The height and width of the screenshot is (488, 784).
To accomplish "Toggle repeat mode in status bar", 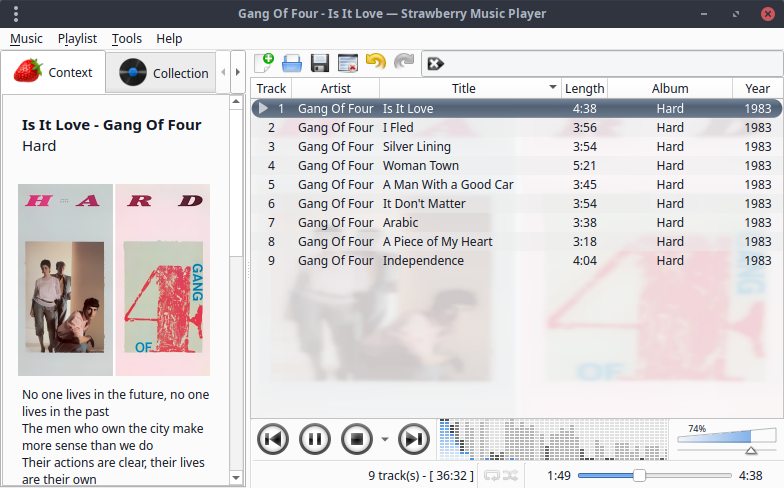I will point(492,475).
